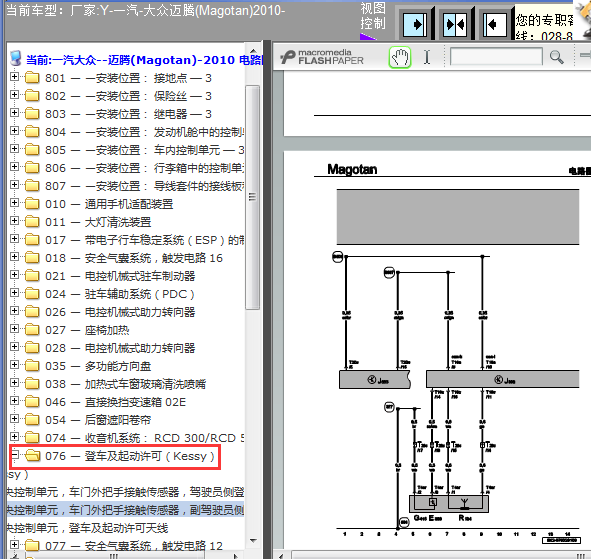Click the folder icon for 026 助力转向器
This screenshot has height=559, width=591.
[32, 312]
